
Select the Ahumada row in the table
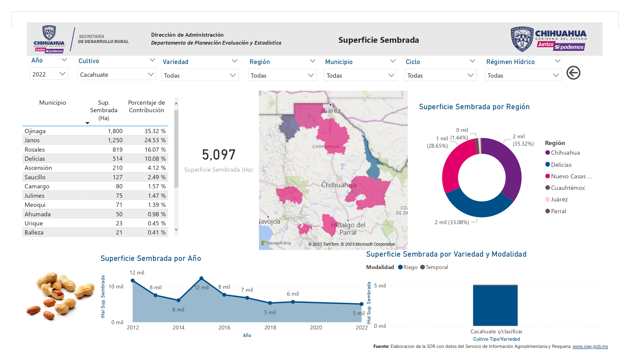click(x=95, y=214)
